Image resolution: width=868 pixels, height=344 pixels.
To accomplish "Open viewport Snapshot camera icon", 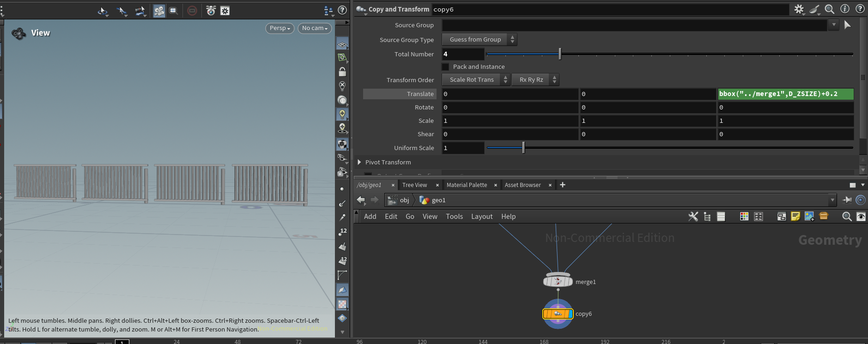I will click(211, 11).
